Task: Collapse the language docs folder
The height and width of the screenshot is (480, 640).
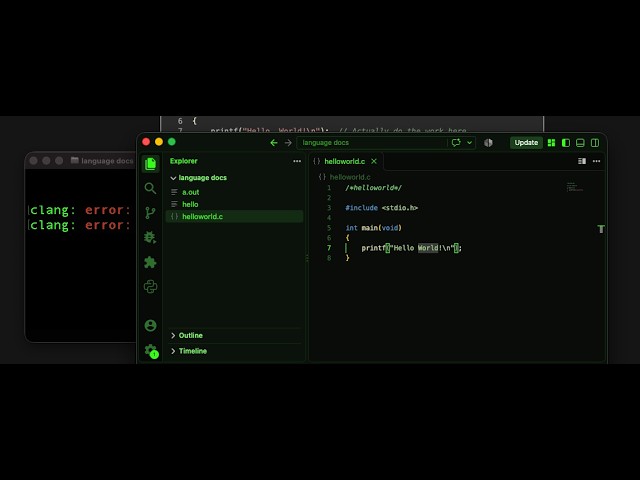Action: point(173,178)
